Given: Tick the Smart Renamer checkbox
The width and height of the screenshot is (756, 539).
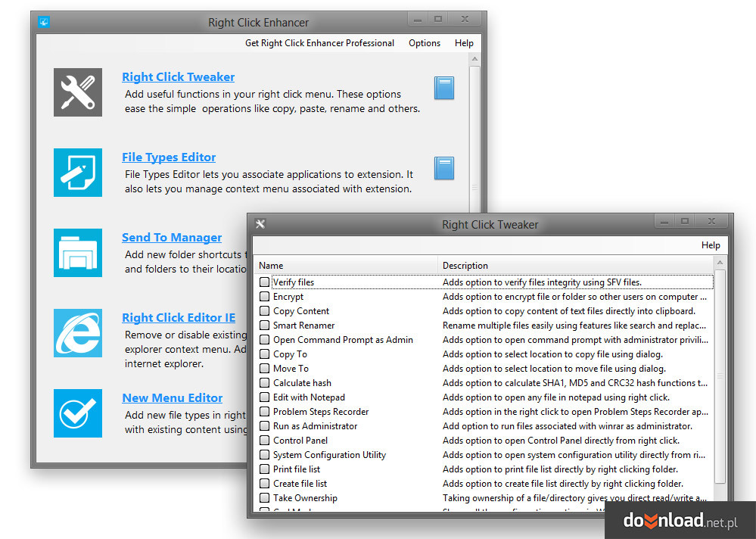Looking at the screenshot, I should click(x=264, y=326).
